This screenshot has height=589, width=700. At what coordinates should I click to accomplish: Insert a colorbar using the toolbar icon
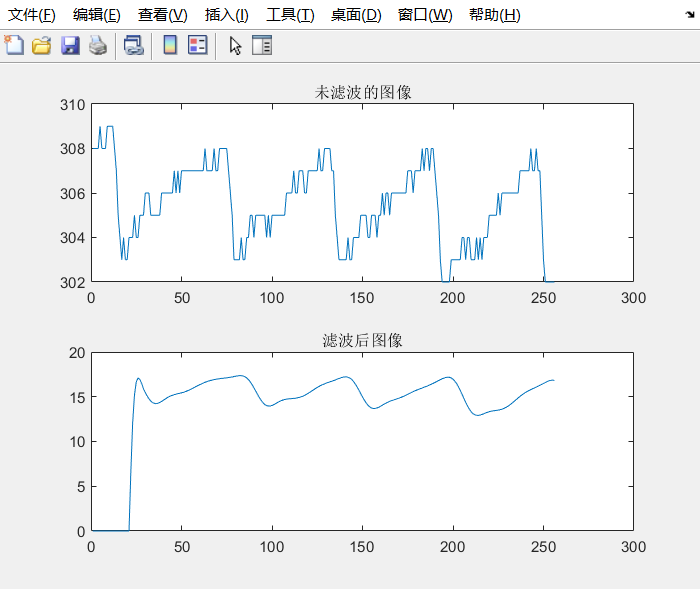coord(170,45)
